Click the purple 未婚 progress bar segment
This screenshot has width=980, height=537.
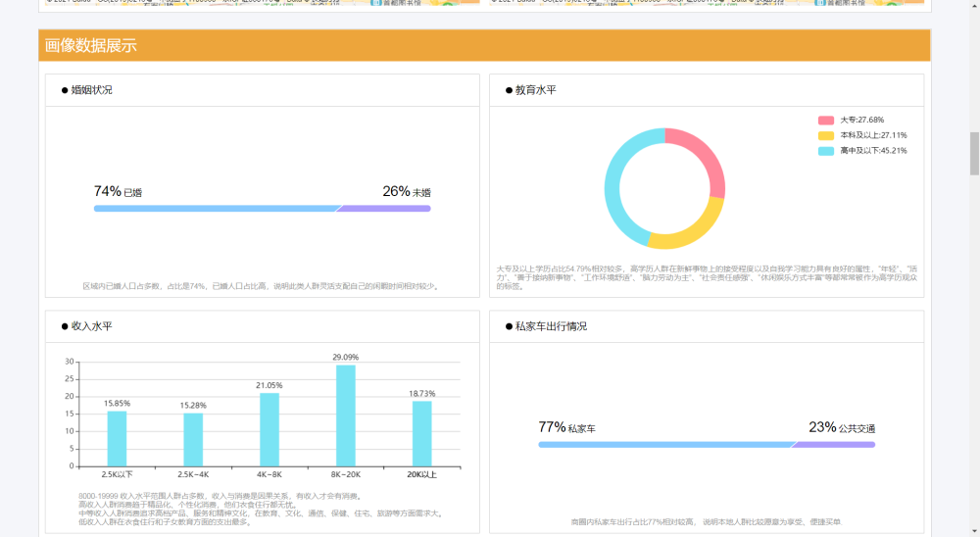[384, 209]
